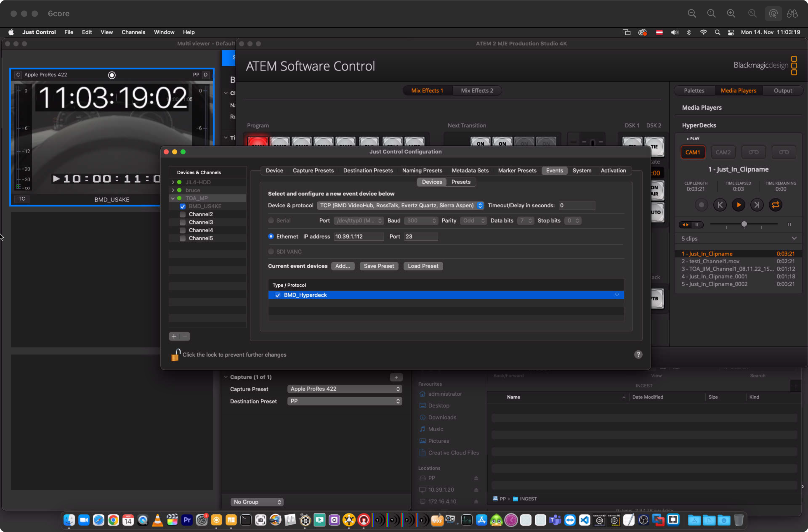Add a device with the plus button
The height and width of the screenshot is (532, 808).
174,336
